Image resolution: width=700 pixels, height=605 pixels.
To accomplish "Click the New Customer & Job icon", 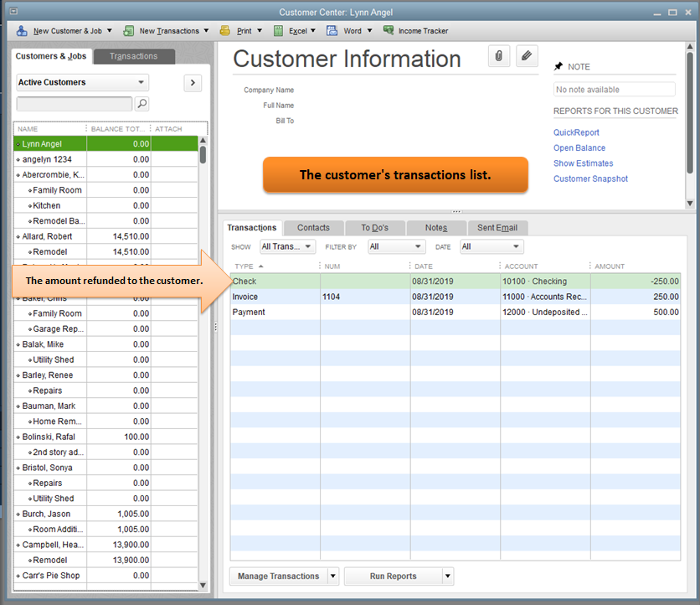I will click(22, 31).
